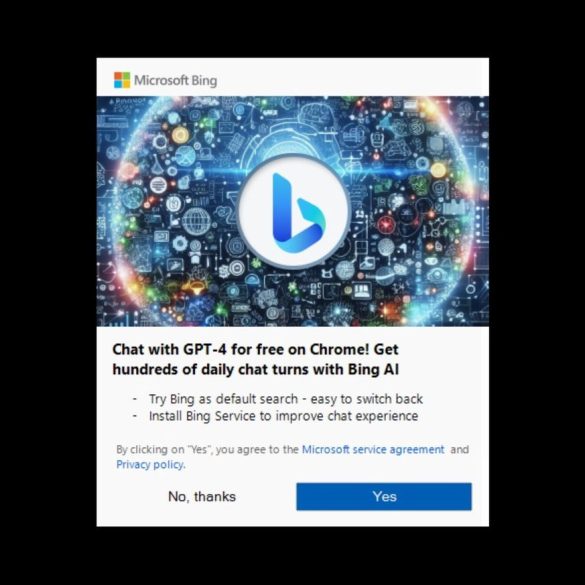The width and height of the screenshot is (585, 585).
Task: Select the Try Bing as default search line
Action: pos(286,399)
